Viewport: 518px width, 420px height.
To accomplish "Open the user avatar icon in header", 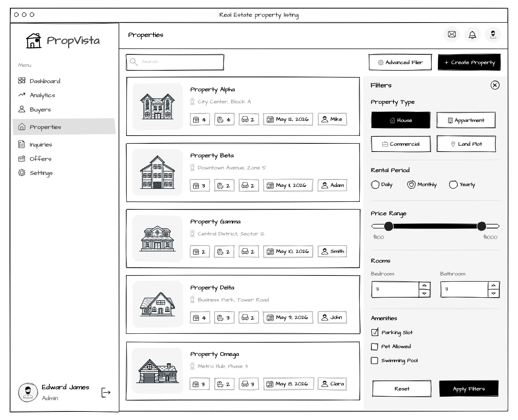I will click(493, 35).
